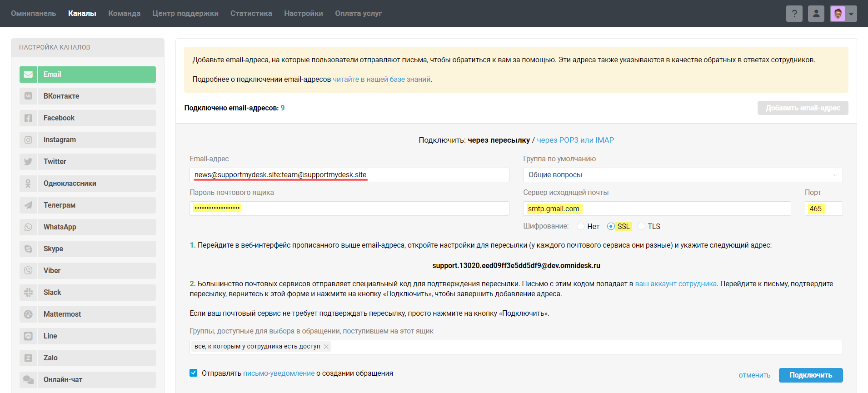Click the 'отменить' link
This screenshot has height=393, width=868.
754,375
